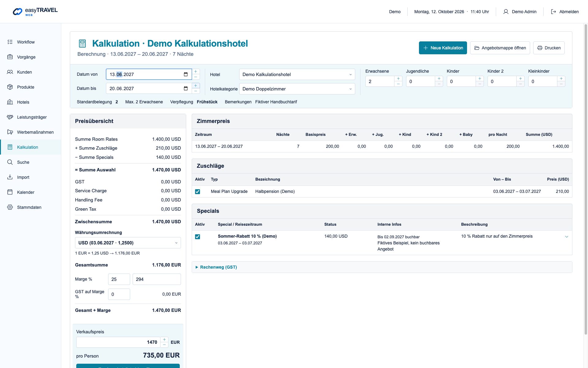
Task: Click the Hotels building icon
Action: coord(10,102)
